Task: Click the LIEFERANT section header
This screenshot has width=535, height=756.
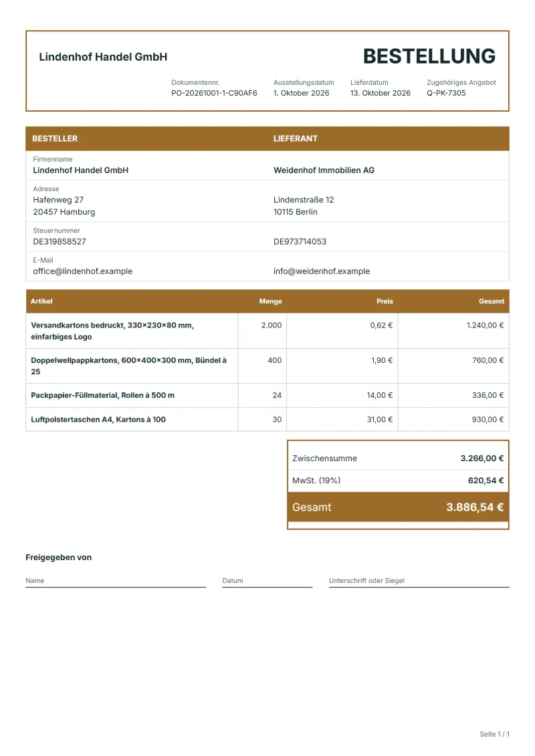Action: click(295, 138)
